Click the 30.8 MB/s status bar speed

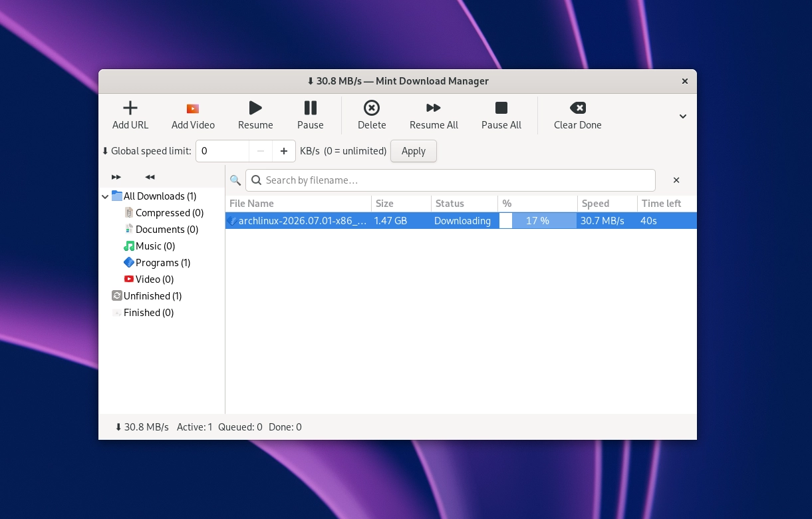(142, 427)
